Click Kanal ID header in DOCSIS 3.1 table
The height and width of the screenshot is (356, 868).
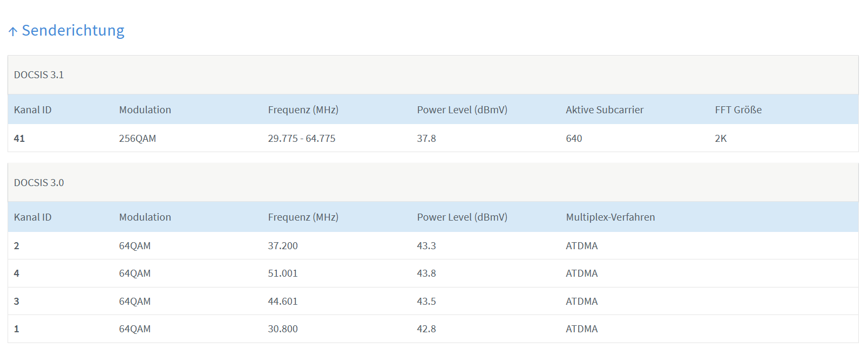pyautogui.click(x=33, y=110)
